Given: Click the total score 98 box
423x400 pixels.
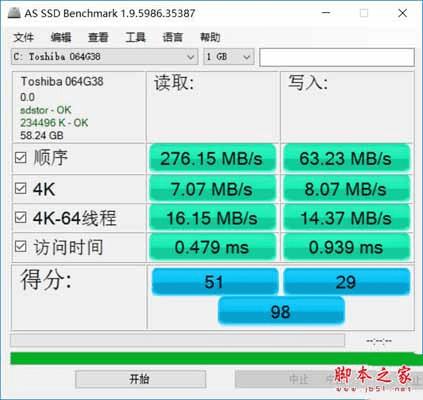Looking at the screenshot, I should pos(281,311).
